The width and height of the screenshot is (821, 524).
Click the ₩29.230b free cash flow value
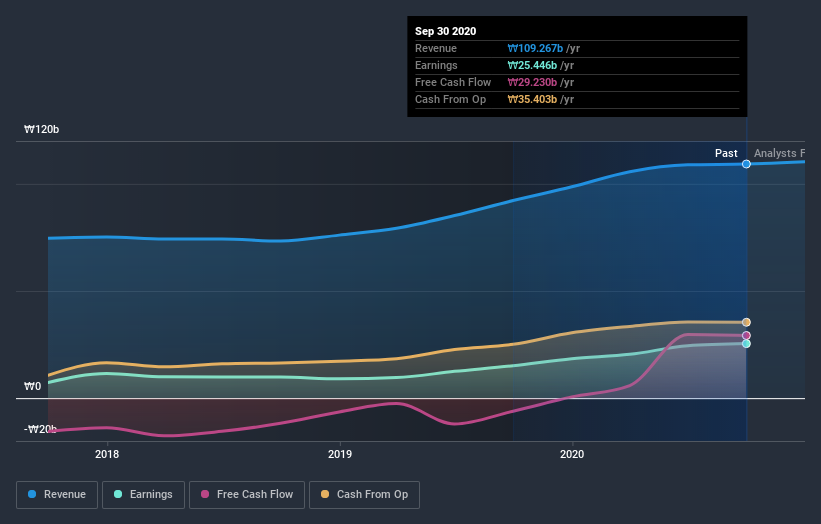pyautogui.click(x=532, y=82)
